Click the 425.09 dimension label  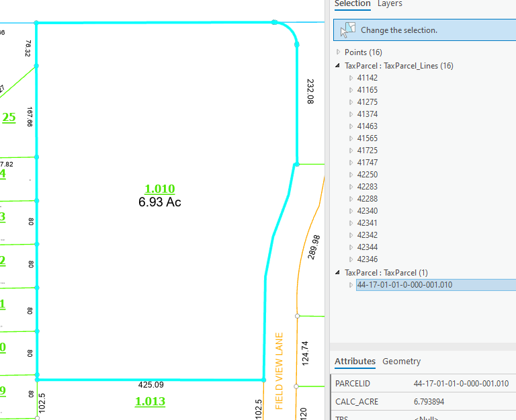(150, 385)
